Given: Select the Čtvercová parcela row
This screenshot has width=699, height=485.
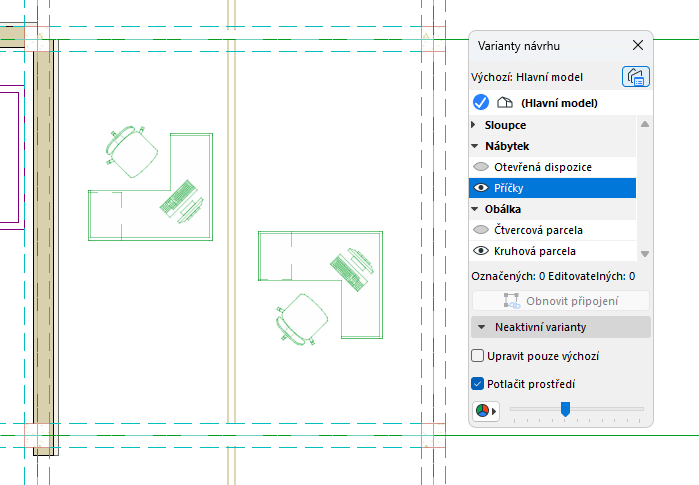Looking at the screenshot, I should 552,230.
